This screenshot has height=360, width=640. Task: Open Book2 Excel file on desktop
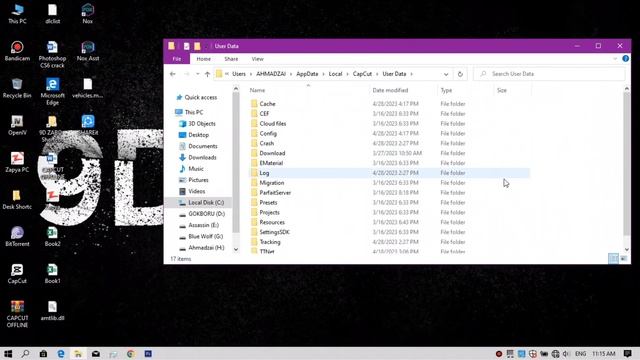pyautogui.click(x=52, y=236)
